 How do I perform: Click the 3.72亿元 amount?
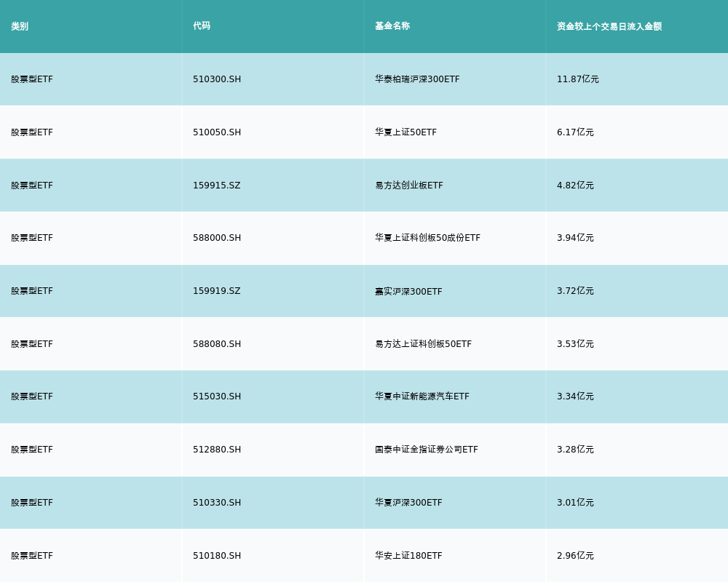point(575,291)
